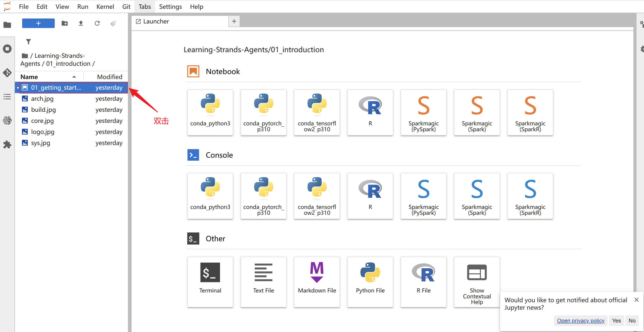Open a new Terminal

[x=210, y=282]
